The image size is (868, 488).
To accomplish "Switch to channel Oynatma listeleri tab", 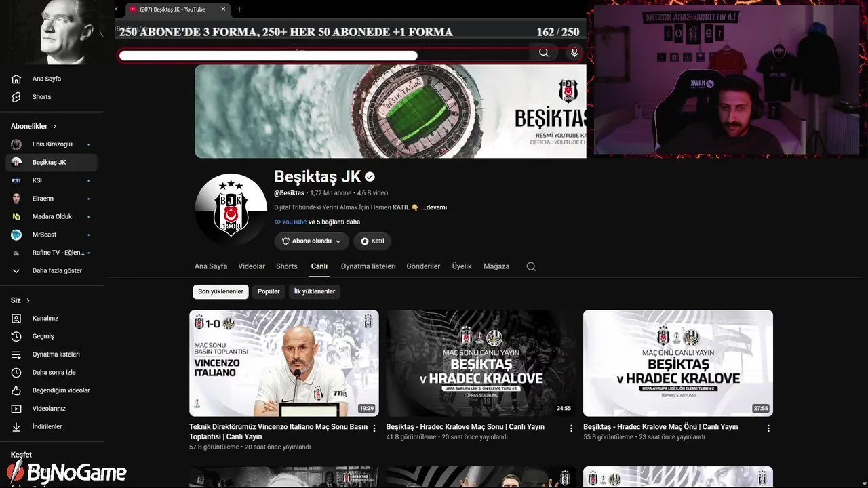I will click(x=368, y=266).
